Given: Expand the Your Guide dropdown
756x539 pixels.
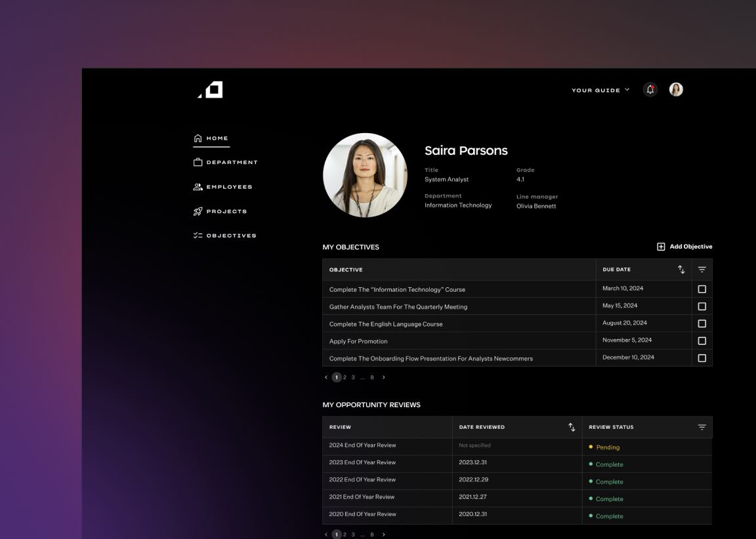Looking at the screenshot, I should pos(600,90).
